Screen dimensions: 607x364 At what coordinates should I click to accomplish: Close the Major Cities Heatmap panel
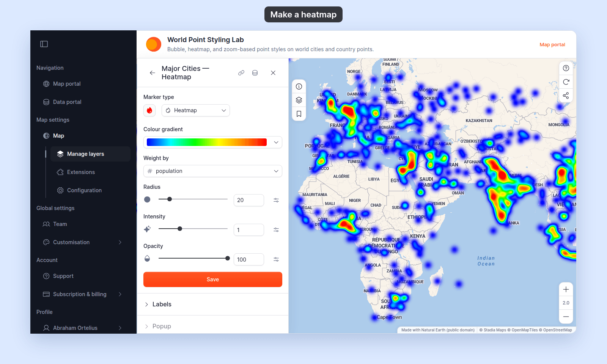pos(273,73)
